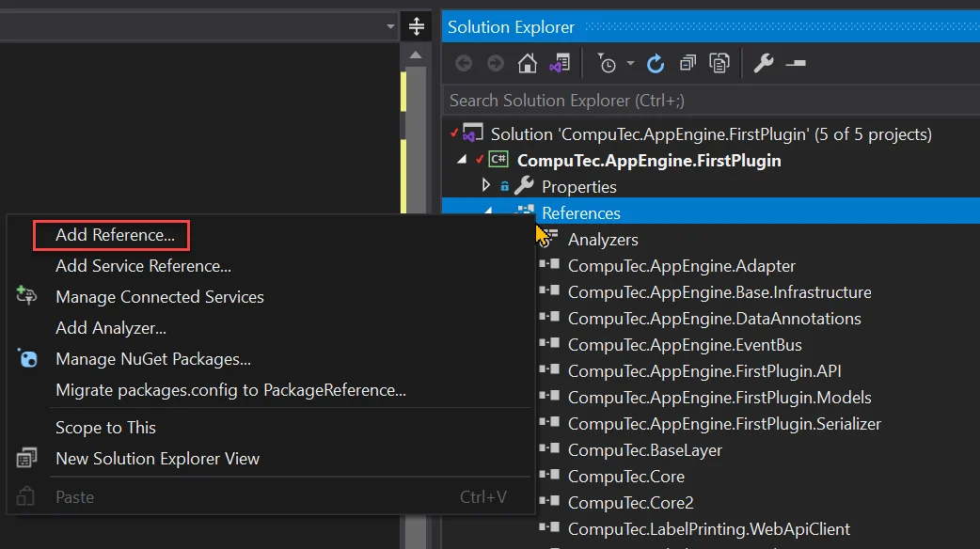Select New Solution Explorer View
980x549 pixels.
pyautogui.click(x=157, y=459)
